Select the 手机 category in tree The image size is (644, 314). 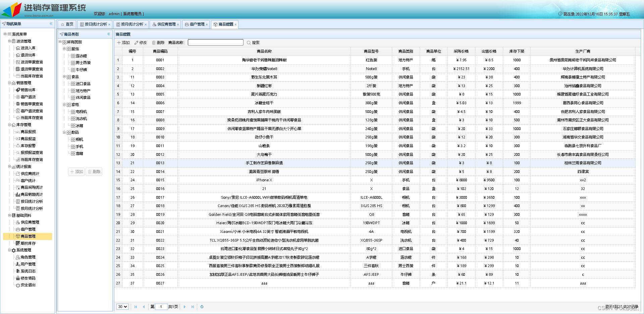pos(79,146)
